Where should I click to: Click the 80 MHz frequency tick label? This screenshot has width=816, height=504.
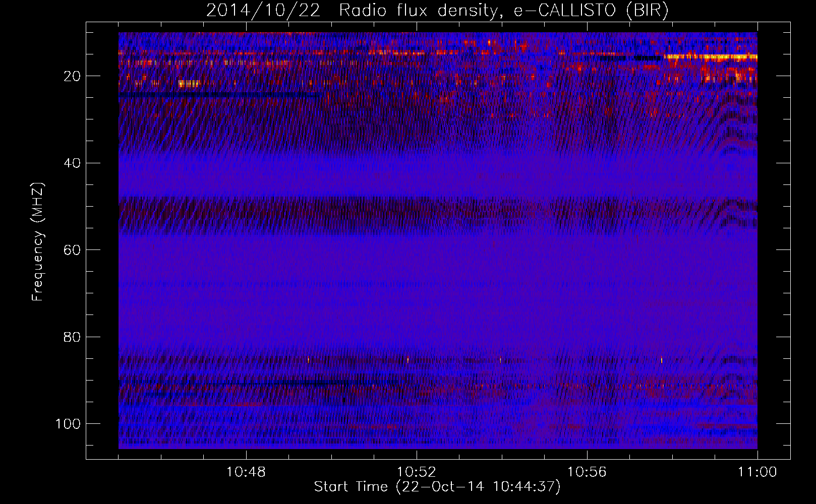tap(73, 337)
